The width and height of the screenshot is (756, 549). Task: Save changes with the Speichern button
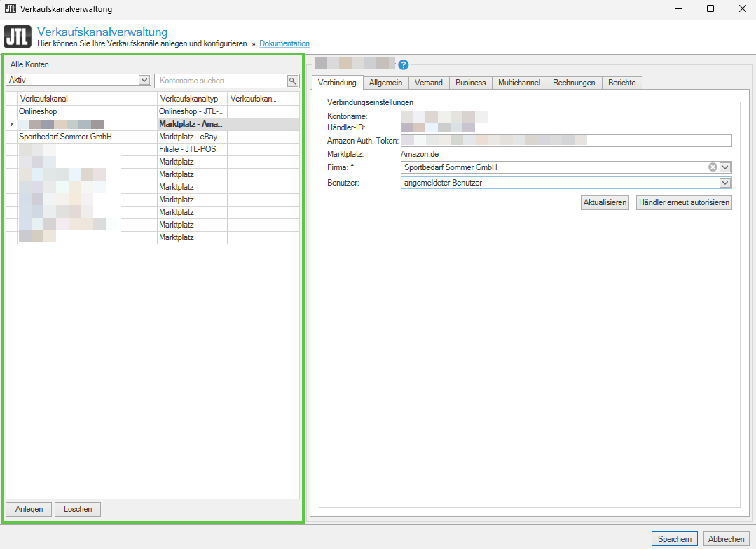675,539
